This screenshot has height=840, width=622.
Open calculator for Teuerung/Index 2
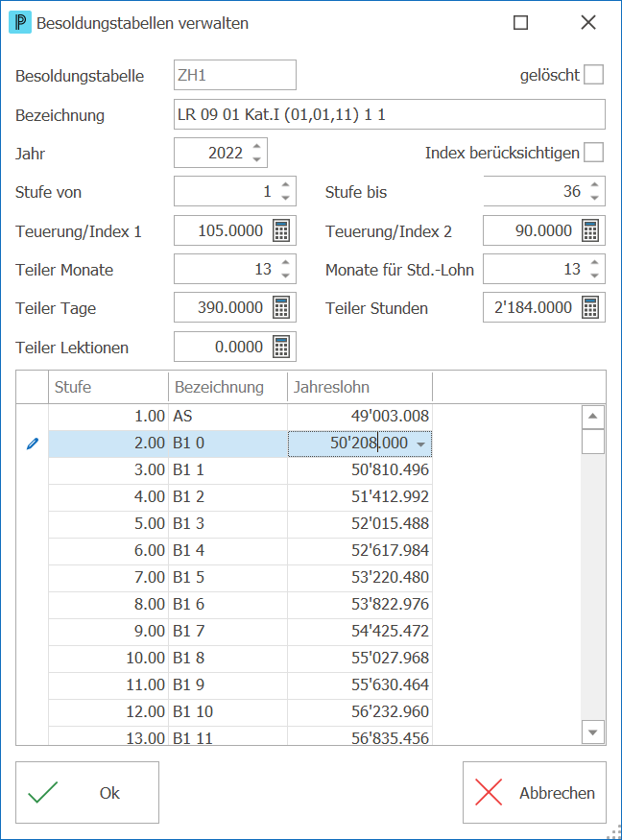pyautogui.click(x=590, y=231)
